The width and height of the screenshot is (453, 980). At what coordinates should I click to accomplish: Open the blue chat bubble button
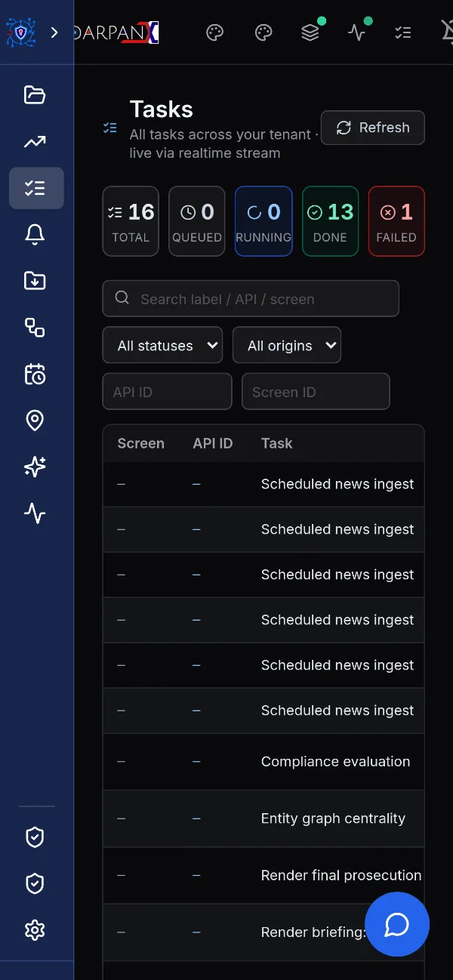397,924
